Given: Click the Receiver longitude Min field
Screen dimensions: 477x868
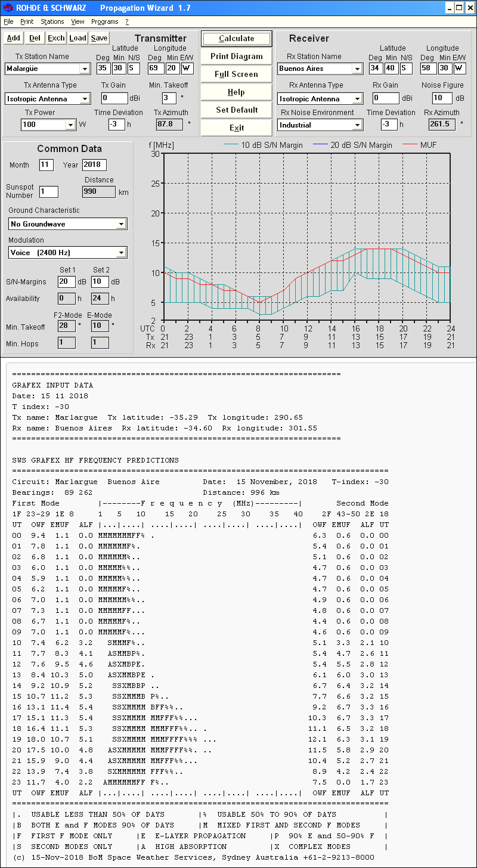Looking at the screenshot, I should tap(445, 69).
